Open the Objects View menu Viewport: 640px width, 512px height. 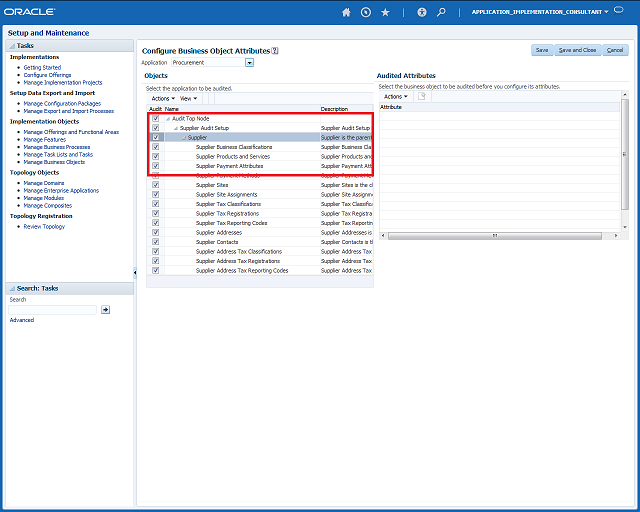(189, 99)
